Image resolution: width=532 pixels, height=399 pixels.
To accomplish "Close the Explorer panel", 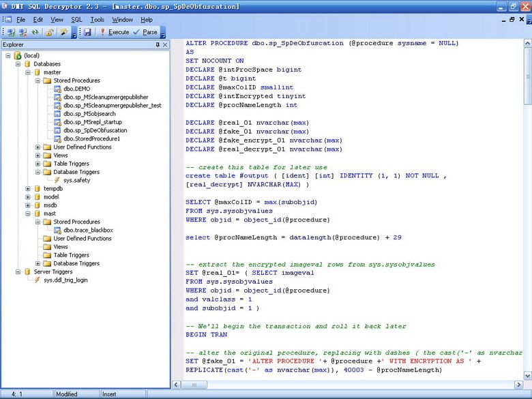I will 165,44.
